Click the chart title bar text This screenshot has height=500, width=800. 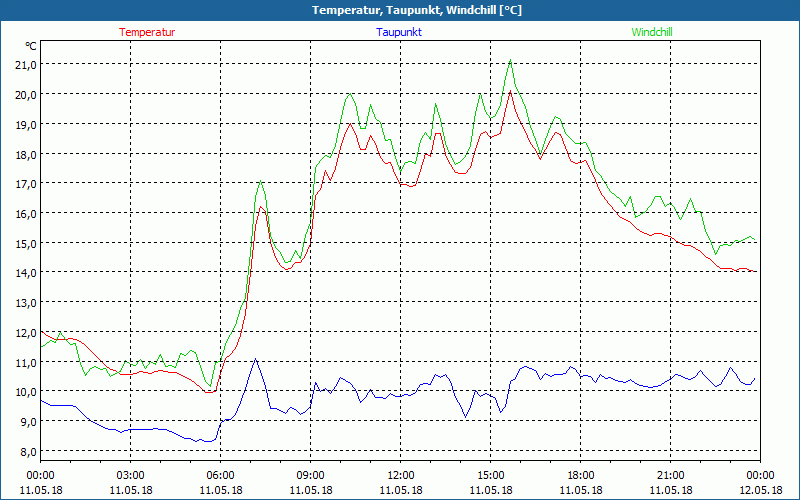click(417, 10)
